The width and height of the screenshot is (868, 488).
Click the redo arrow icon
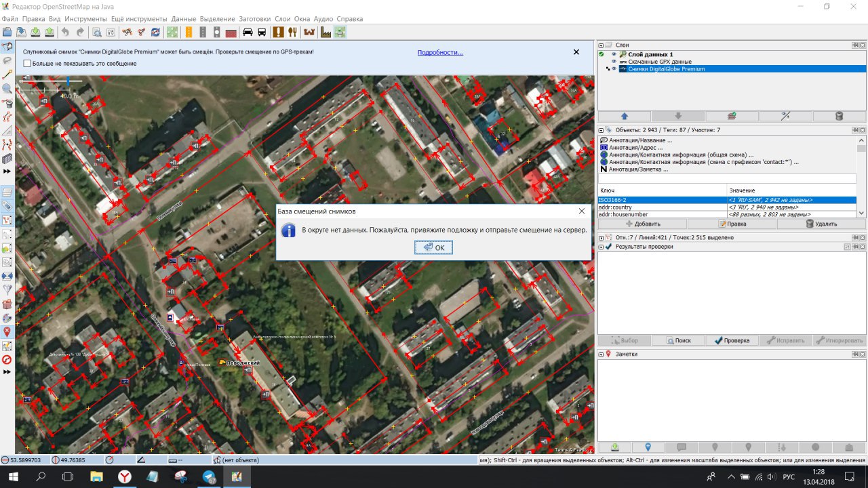(80, 32)
